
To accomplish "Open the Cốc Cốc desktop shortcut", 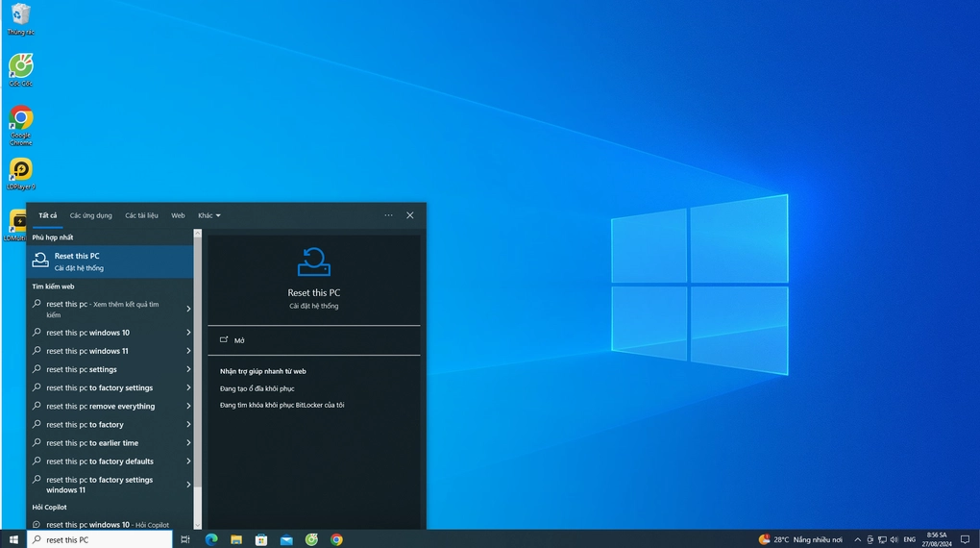I will point(20,67).
